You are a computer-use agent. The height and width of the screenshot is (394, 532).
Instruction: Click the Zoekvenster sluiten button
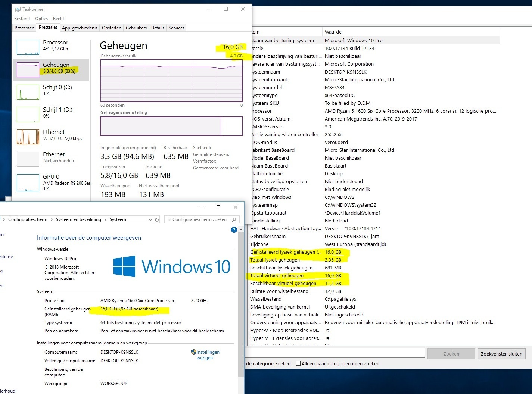coord(501,354)
